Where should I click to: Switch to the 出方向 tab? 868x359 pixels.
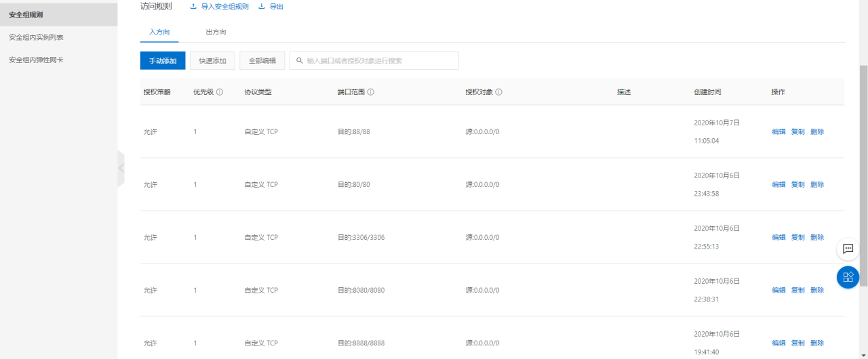[x=216, y=32]
